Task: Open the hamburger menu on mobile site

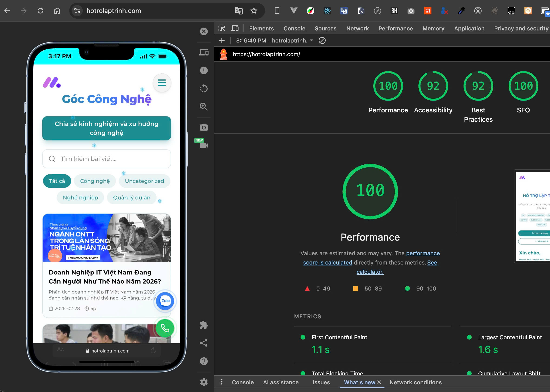Action: pos(162,83)
